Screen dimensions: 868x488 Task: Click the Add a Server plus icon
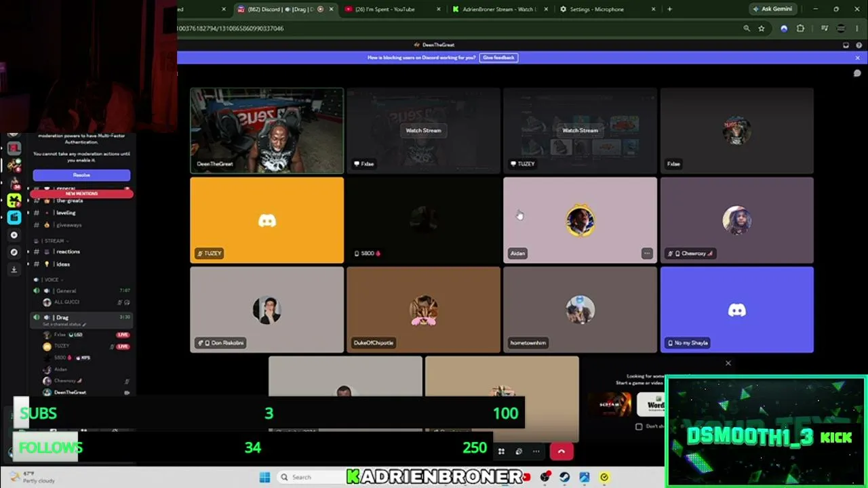point(14,235)
